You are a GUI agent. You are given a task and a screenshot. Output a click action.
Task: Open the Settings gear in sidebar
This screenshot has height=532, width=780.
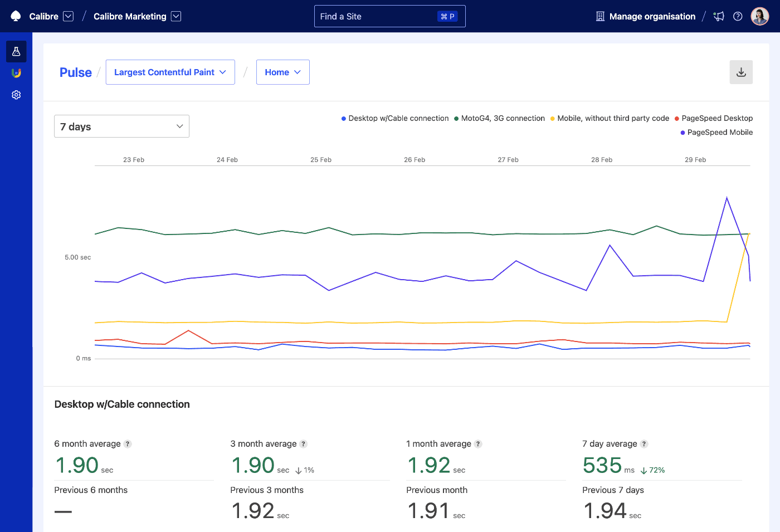coord(16,95)
